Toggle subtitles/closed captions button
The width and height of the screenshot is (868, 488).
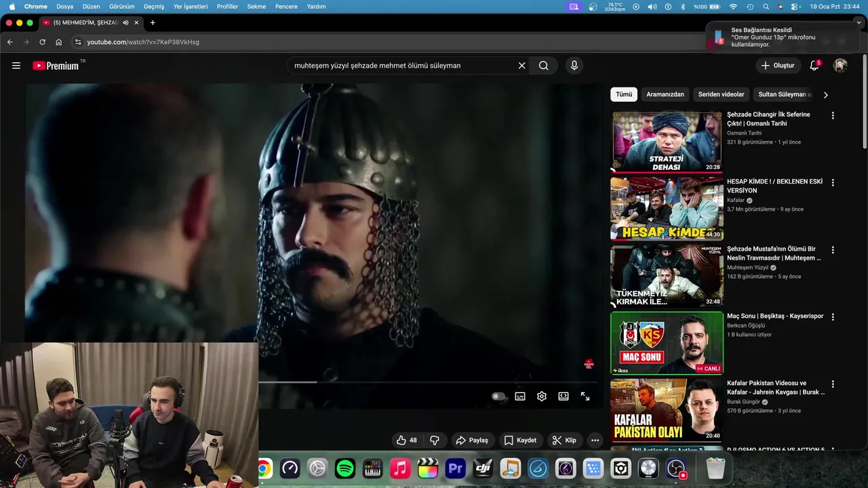pyautogui.click(x=520, y=396)
